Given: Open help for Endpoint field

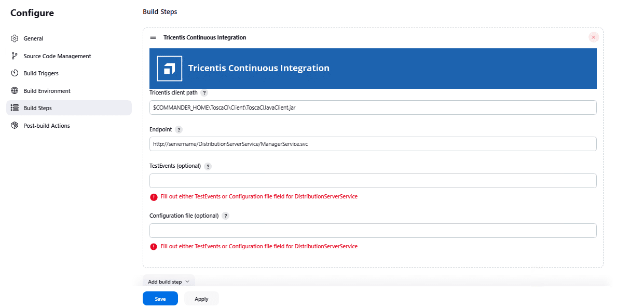Looking at the screenshot, I should (x=179, y=129).
